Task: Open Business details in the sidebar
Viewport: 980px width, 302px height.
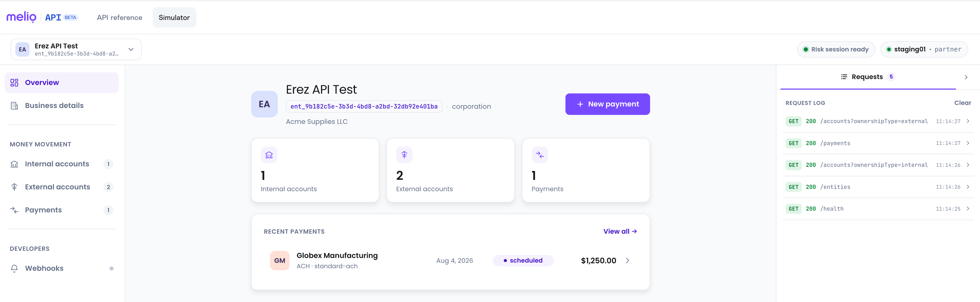Action: tap(62, 105)
